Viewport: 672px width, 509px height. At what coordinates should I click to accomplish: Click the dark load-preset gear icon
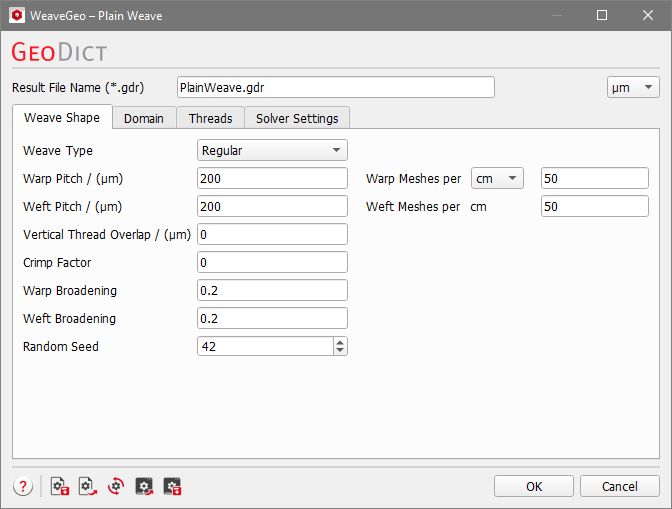144,486
